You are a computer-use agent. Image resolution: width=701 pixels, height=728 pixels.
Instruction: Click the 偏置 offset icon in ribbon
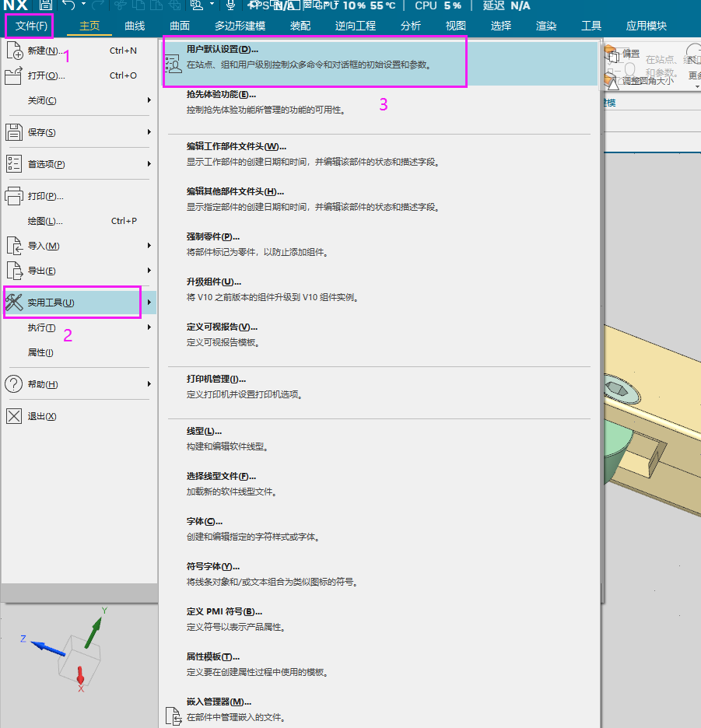pos(612,54)
